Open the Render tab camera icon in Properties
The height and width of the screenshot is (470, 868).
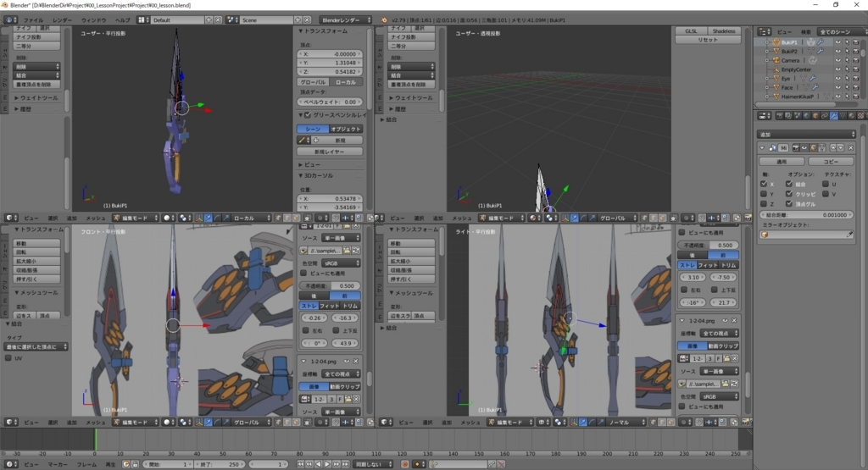tap(780, 115)
